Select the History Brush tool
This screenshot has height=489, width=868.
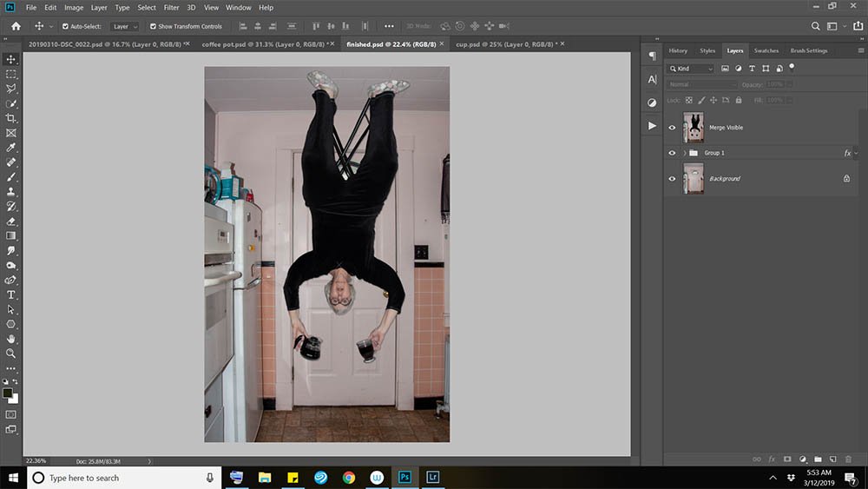point(10,207)
